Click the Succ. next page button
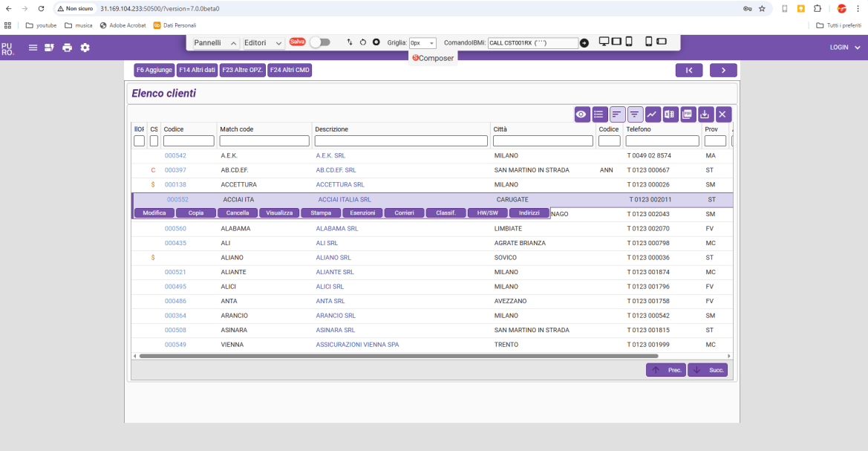This screenshot has width=868, height=451. click(x=708, y=370)
